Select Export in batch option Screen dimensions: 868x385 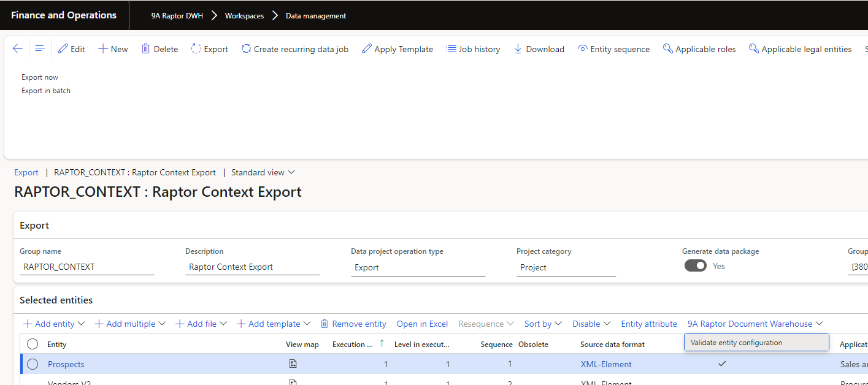point(46,91)
